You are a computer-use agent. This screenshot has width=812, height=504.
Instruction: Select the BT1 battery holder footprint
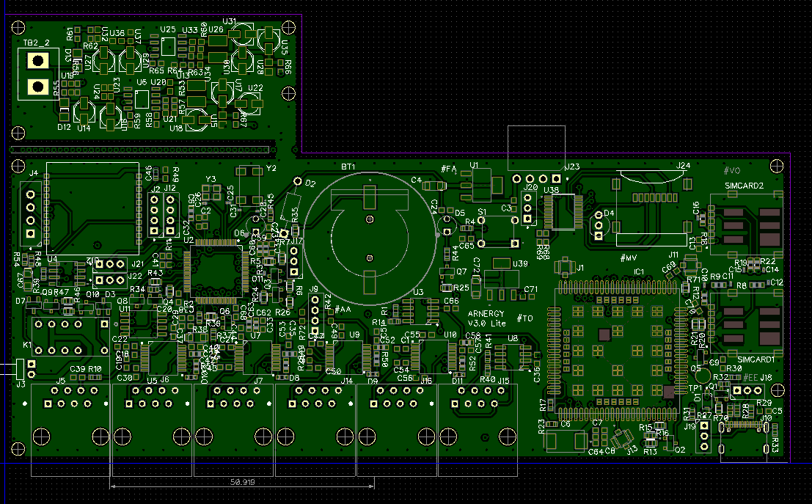pyautogui.click(x=370, y=236)
